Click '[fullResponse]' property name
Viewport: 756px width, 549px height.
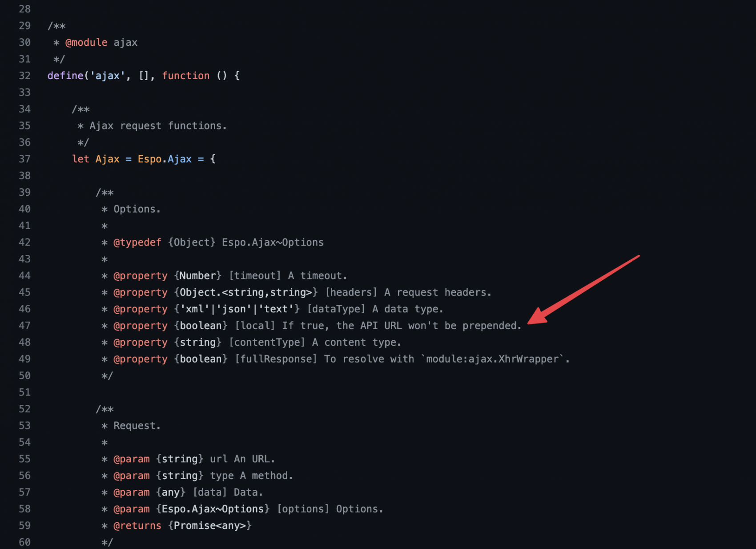point(276,359)
